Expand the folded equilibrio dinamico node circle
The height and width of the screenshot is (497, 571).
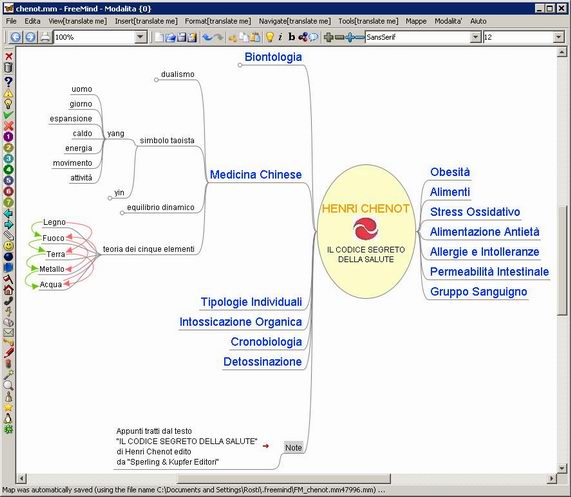click(x=122, y=213)
